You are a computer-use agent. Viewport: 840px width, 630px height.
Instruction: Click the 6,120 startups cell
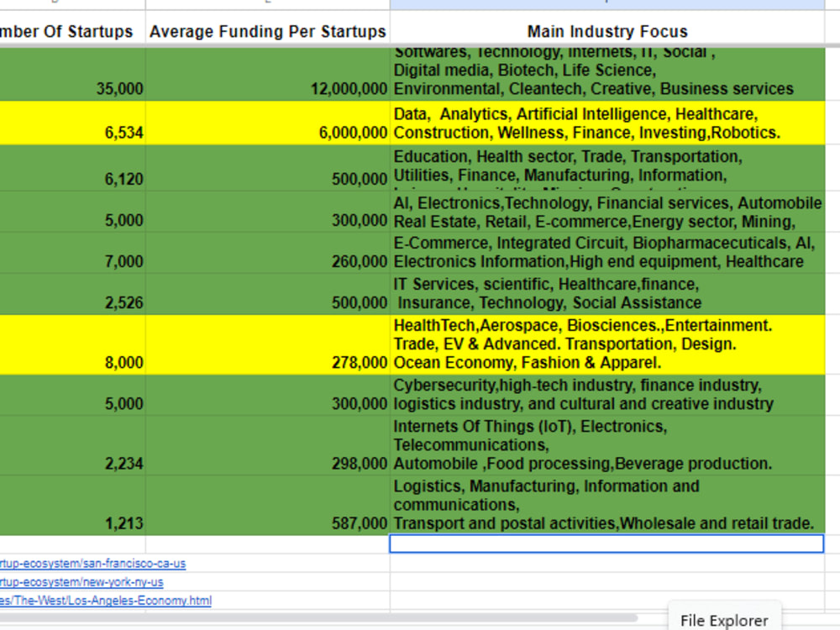(x=72, y=168)
